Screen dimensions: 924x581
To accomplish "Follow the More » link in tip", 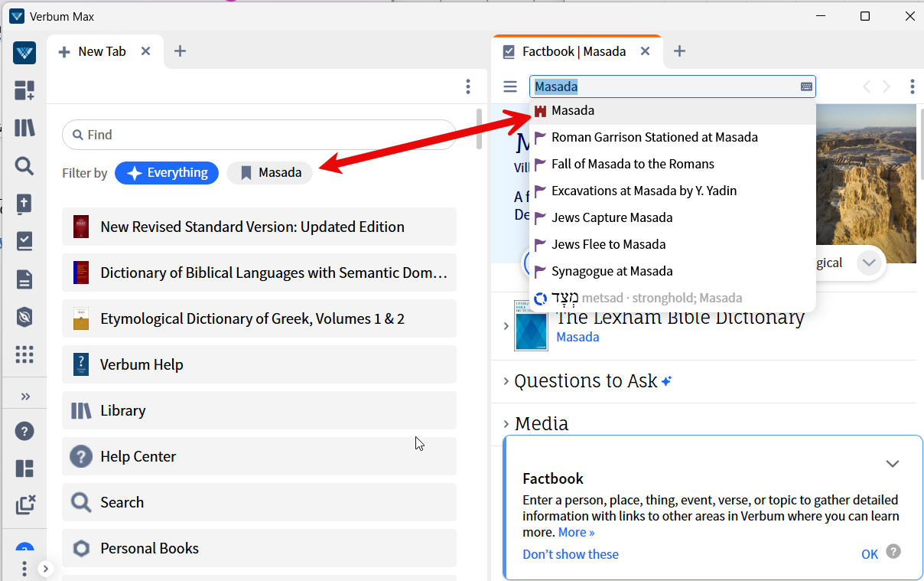I will (576, 532).
